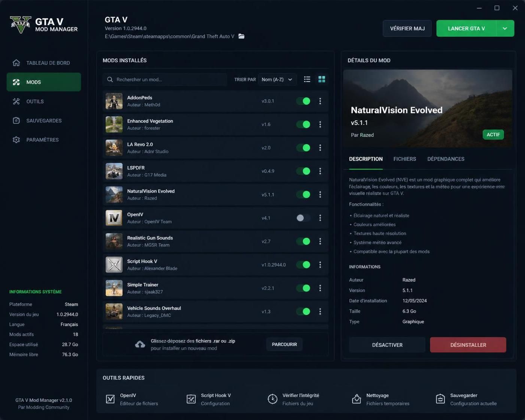Open more options for AddonPeds
525x420 pixels.
[320, 101]
